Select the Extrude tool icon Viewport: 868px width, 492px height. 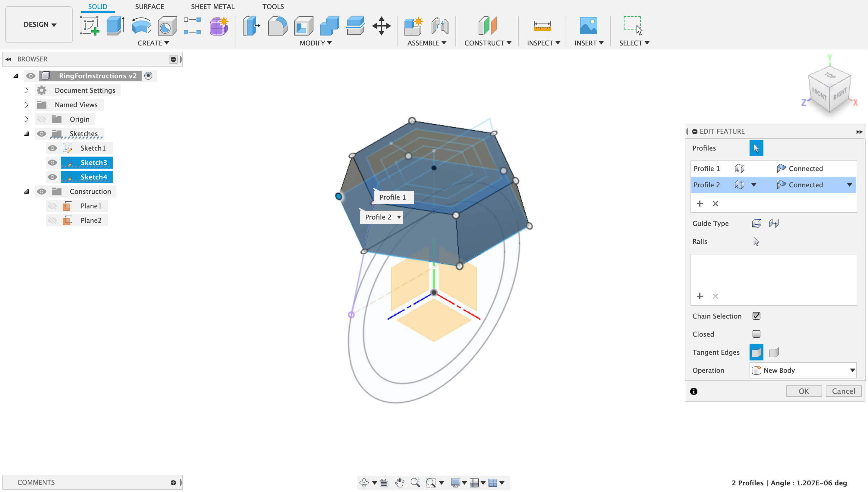pyautogui.click(x=115, y=26)
